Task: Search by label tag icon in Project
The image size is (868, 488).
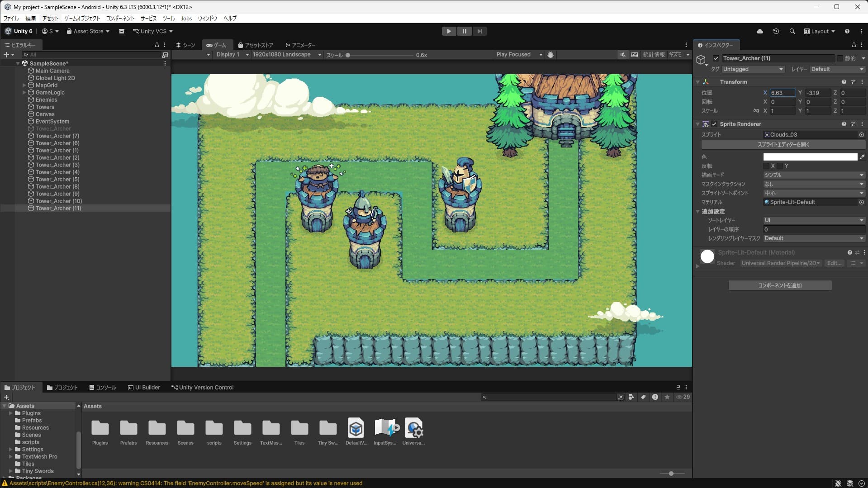Action: [643, 397]
